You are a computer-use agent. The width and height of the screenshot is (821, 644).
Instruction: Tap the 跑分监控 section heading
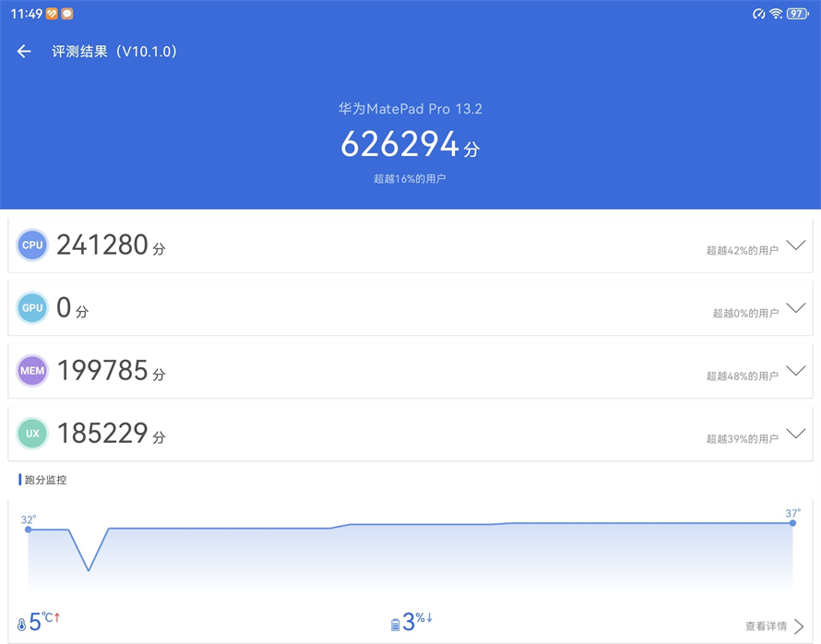(x=45, y=480)
